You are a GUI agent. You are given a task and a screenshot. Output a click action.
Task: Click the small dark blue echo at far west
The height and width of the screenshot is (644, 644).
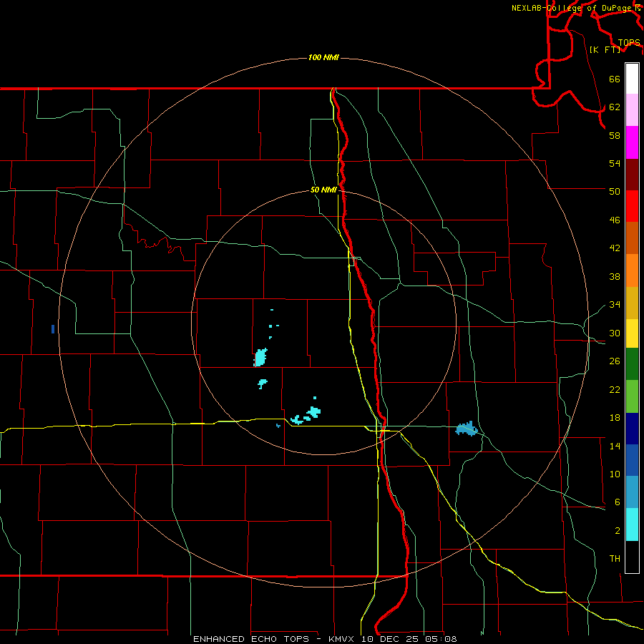[53, 329]
